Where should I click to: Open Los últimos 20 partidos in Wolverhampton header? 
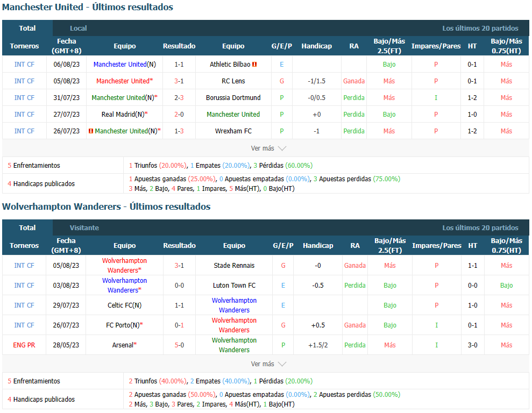(480, 228)
